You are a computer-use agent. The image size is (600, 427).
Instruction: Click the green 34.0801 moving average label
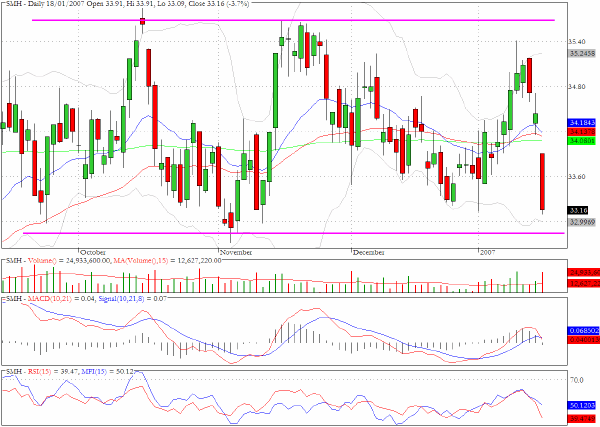tap(582, 141)
